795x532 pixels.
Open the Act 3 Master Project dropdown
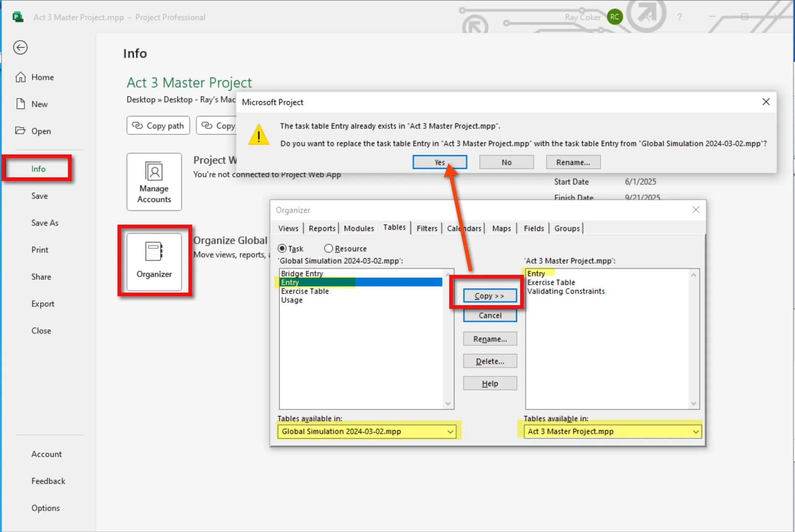pos(613,432)
